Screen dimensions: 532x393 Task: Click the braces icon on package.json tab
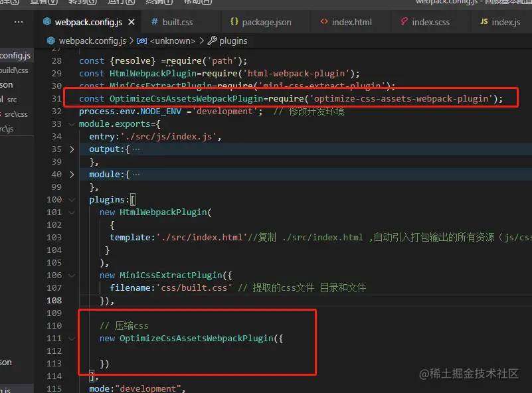234,22
